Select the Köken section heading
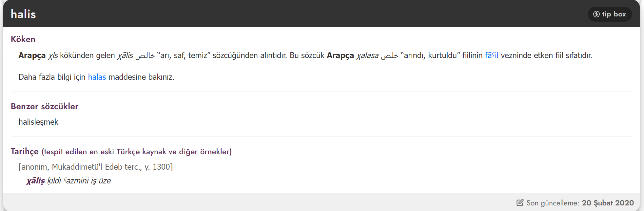Screen dimensions: 644x211 (x=23, y=39)
